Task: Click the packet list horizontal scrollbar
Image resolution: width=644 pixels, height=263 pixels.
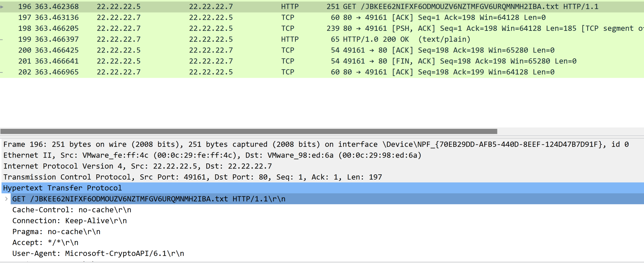Action: click(x=249, y=131)
